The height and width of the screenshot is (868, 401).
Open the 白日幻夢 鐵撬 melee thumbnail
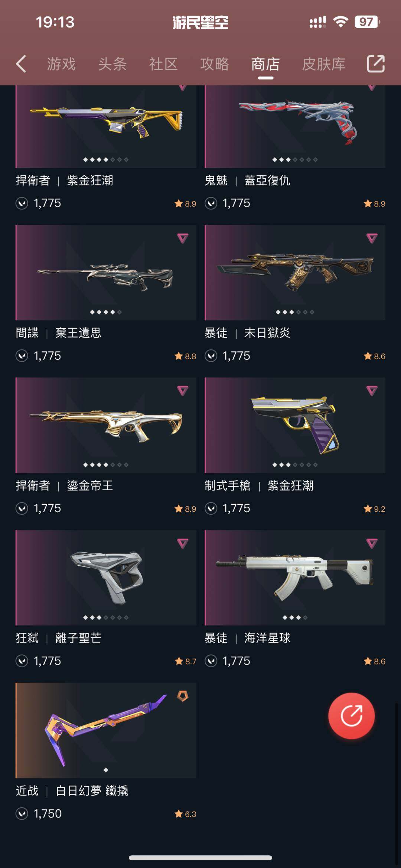(106, 730)
